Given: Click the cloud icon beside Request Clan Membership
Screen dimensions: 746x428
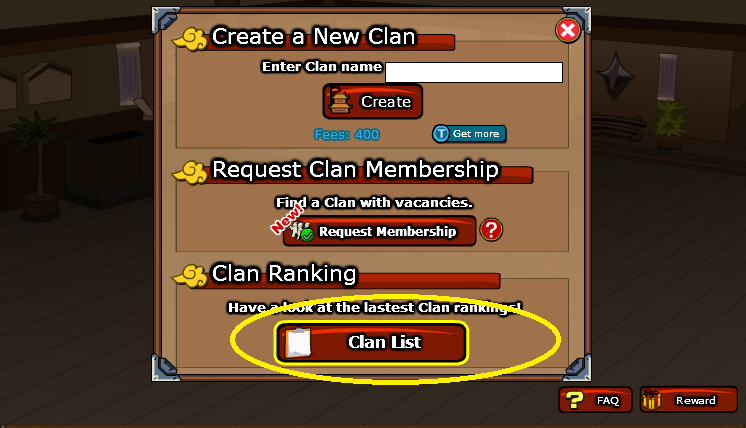Looking at the screenshot, I should (x=190, y=173).
